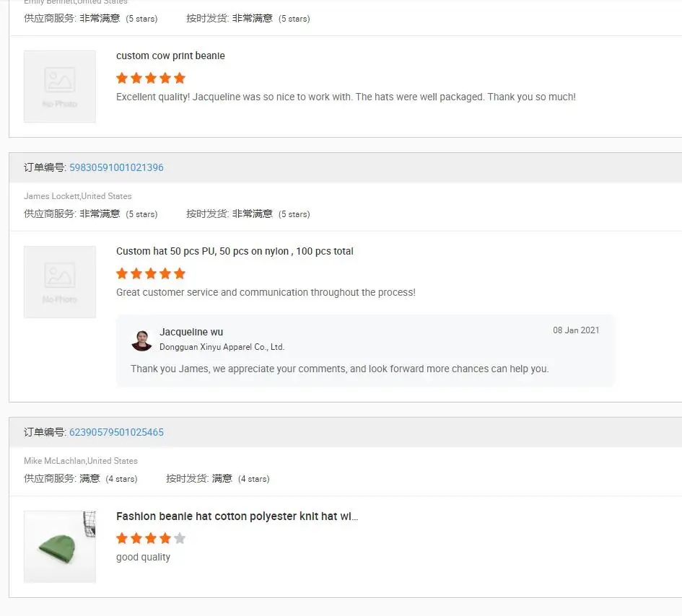The width and height of the screenshot is (682, 616).
Task: Click reviewer name James Lockett
Action: tap(51, 196)
